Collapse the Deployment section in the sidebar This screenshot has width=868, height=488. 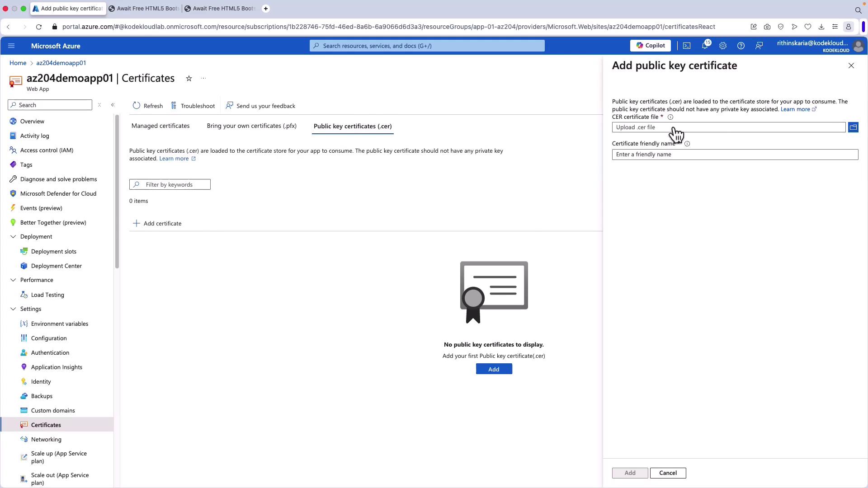pos(13,237)
